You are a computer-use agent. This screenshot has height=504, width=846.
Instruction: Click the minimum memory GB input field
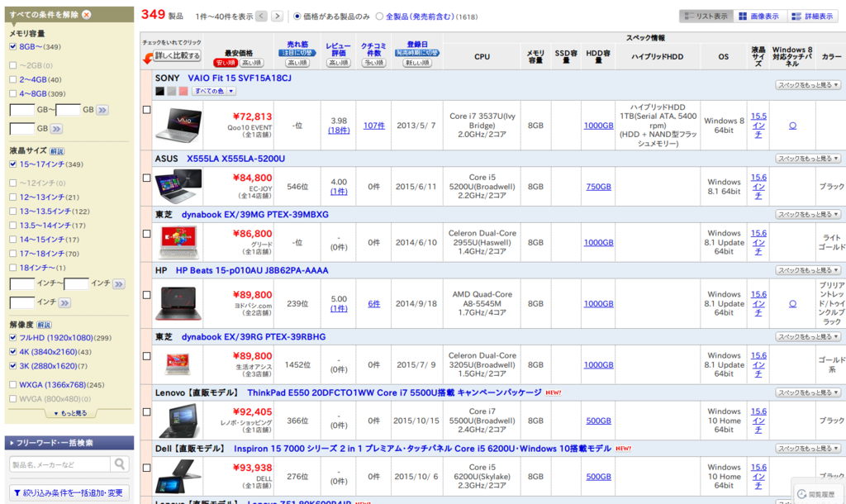point(22,110)
